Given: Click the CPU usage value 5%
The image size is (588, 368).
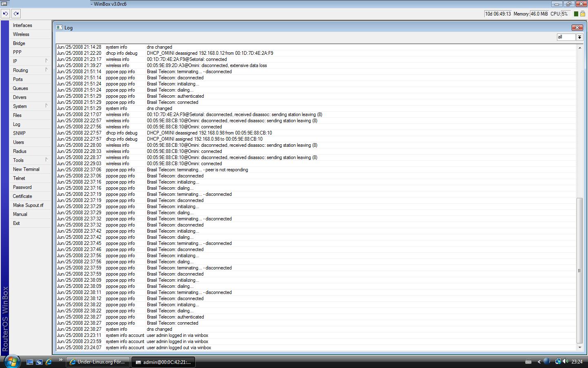Looking at the screenshot, I should tap(565, 14).
